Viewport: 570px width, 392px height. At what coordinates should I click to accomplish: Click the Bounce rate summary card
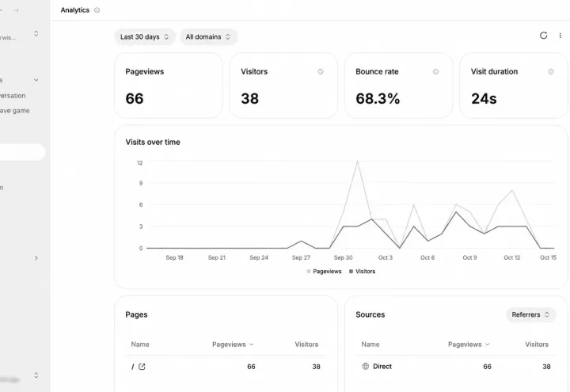click(399, 86)
